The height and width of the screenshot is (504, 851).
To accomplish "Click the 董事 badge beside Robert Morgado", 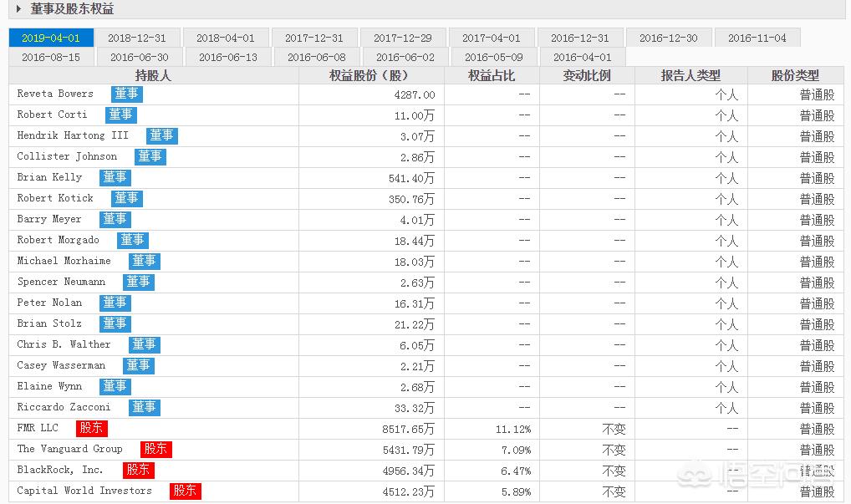I will click(x=133, y=240).
